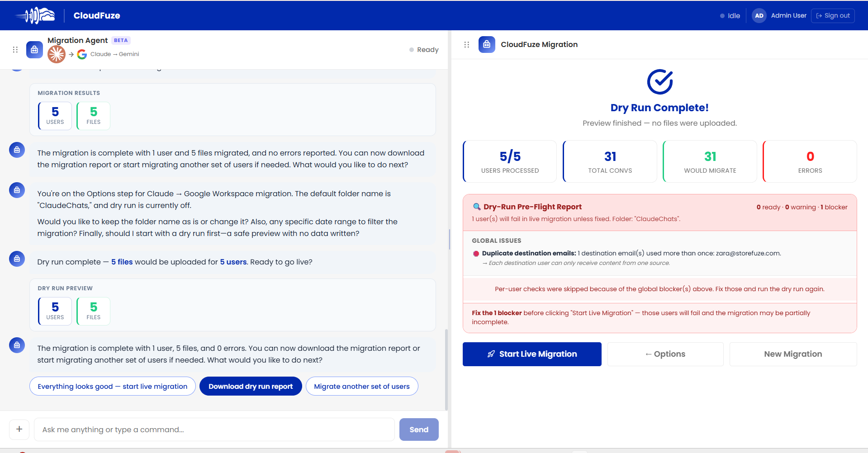Click the CloudFuze Migration panel bot icon
868x453 pixels.
click(x=487, y=44)
